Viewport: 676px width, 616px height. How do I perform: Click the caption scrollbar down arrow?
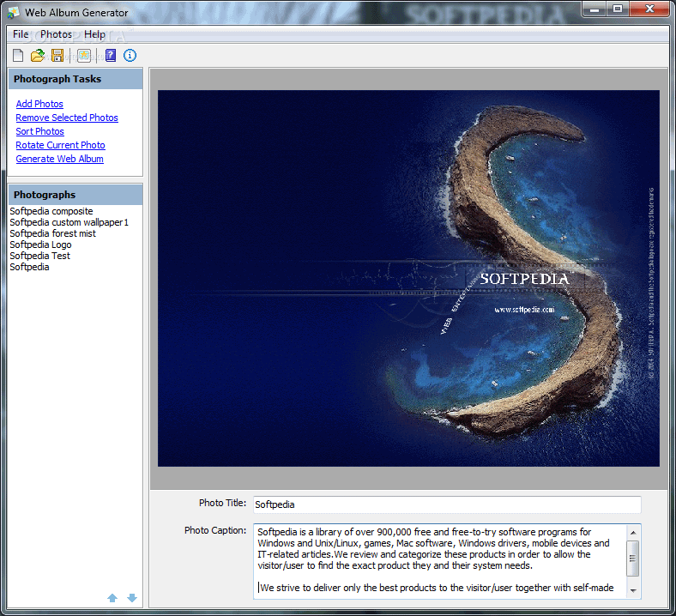pyautogui.click(x=633, y=590)
